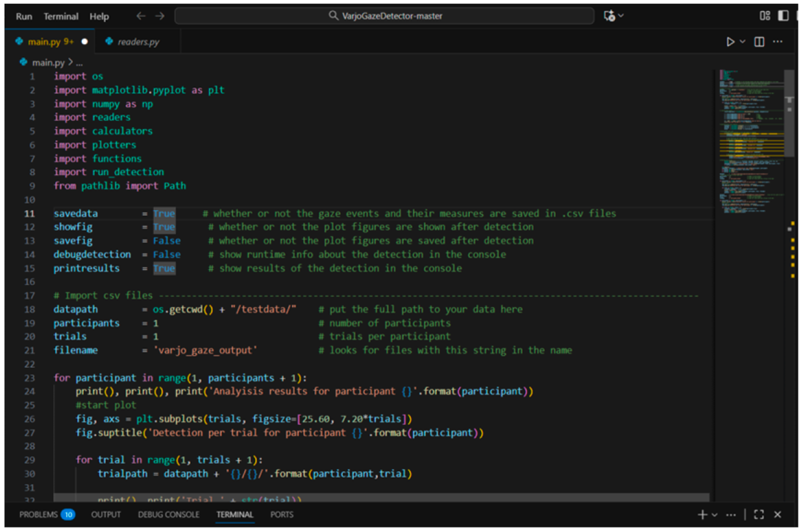Create a new terminal with plus icon

click(702, 514)
